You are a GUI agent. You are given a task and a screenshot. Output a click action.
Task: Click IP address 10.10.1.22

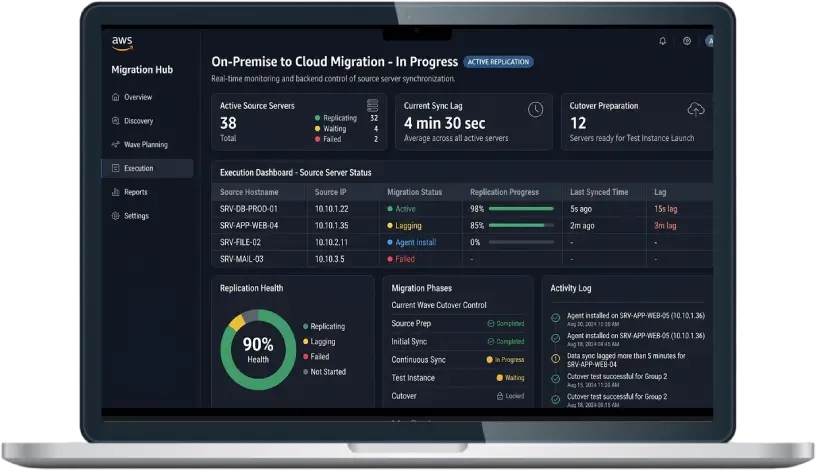pyautogui.click(x=332, y=209)
